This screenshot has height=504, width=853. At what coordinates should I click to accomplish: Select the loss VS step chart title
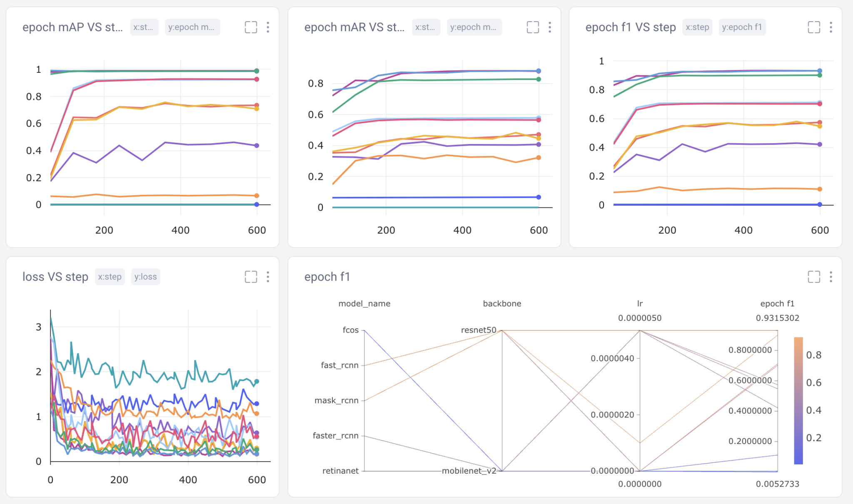click(x=55, y=276)
